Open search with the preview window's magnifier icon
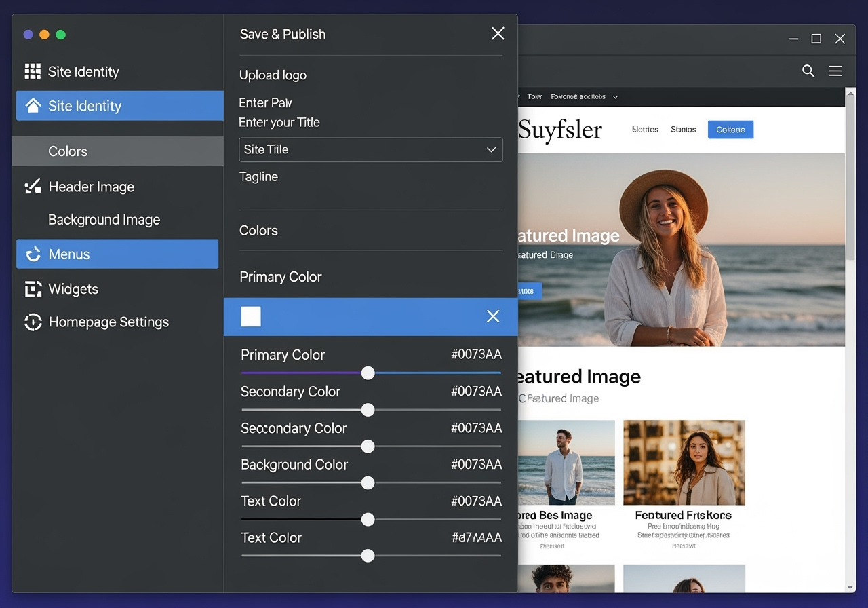The width and height of the screenshot is (868, 608). point(808,71)
